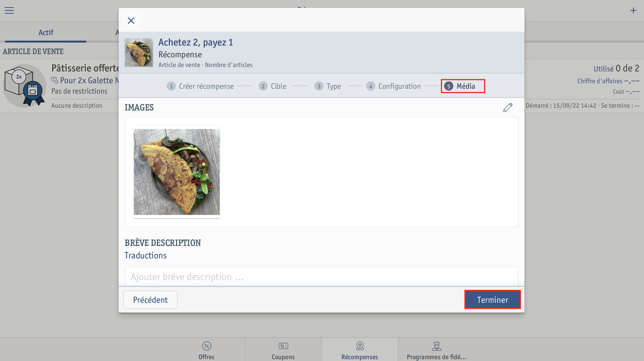644x361 pixels.
Task: Click the Ajouter brève description field
Action: pyautogui.click(x=322, y=277)
